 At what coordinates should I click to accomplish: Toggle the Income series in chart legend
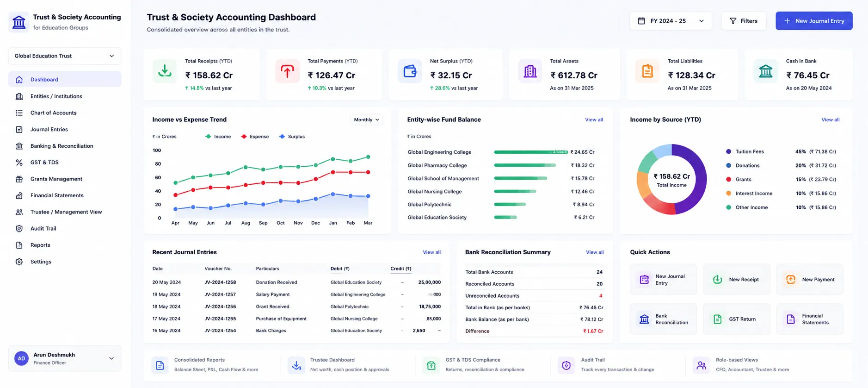click(x=218, y=137)
